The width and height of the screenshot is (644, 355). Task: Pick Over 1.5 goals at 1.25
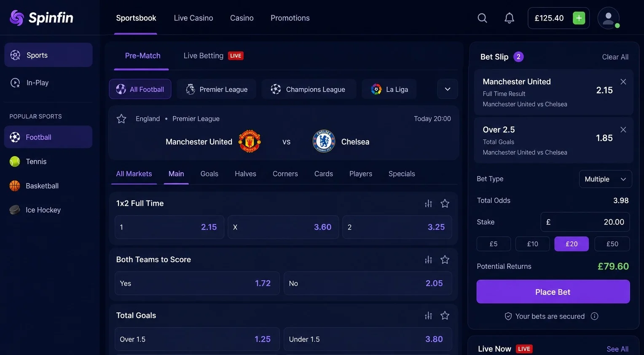[197, 339]
